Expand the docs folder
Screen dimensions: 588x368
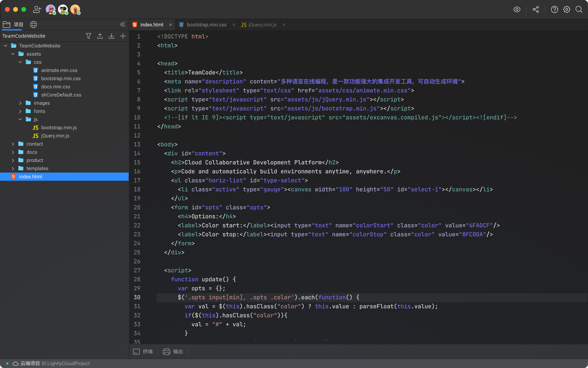pyautogui.click(x=13, y=152)
